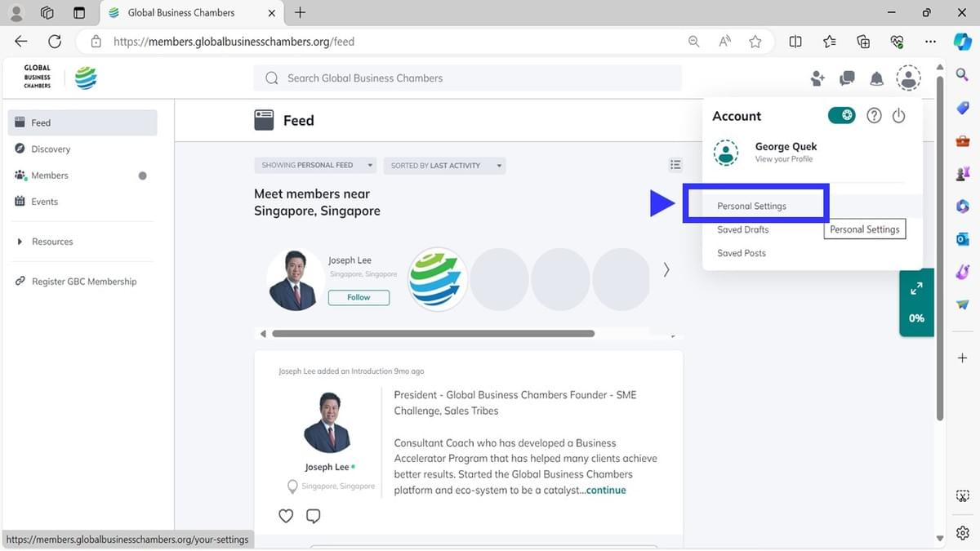Click the power logout icon
This screenshot has height=551, width=980.
click(x=898, y=116)
